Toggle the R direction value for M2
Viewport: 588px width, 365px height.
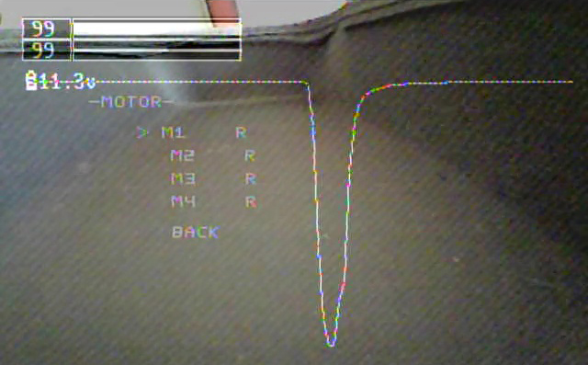click(x=250, y=155)
